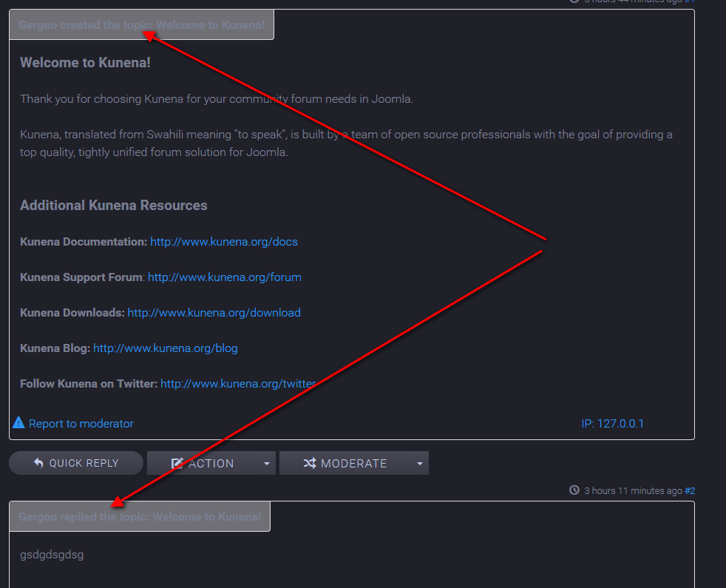Viewport: 726px width, 588px height.
Task: Open the kunena.org/docs documentation link
Action: pos(224,242)
